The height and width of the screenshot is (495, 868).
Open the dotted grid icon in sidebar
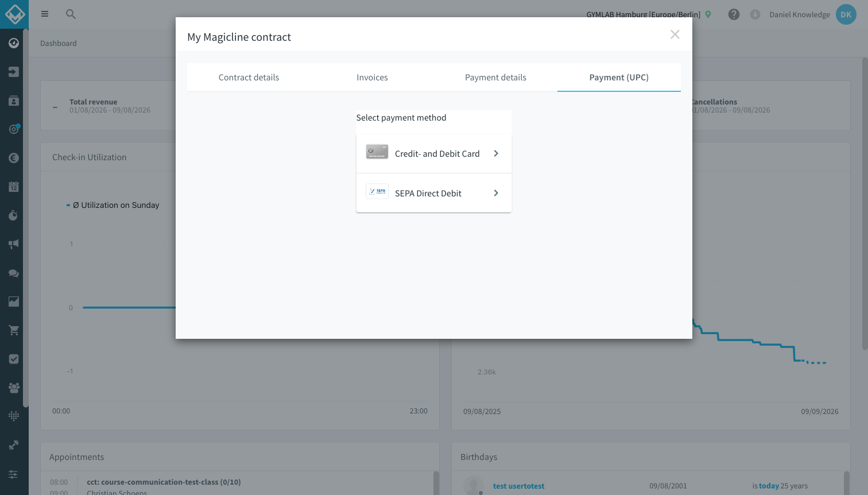pos(14,416)
